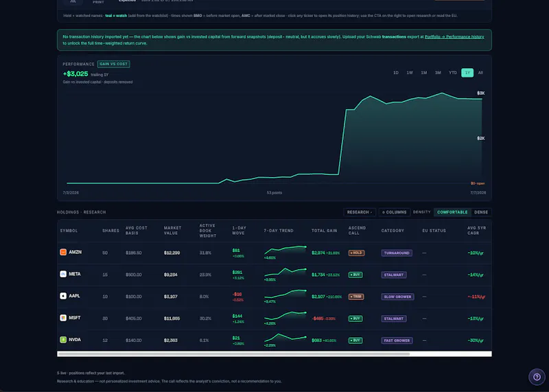Click the AMZN ticker logo icon
Screen dimensions: 549x392
(x=63, y=252)
